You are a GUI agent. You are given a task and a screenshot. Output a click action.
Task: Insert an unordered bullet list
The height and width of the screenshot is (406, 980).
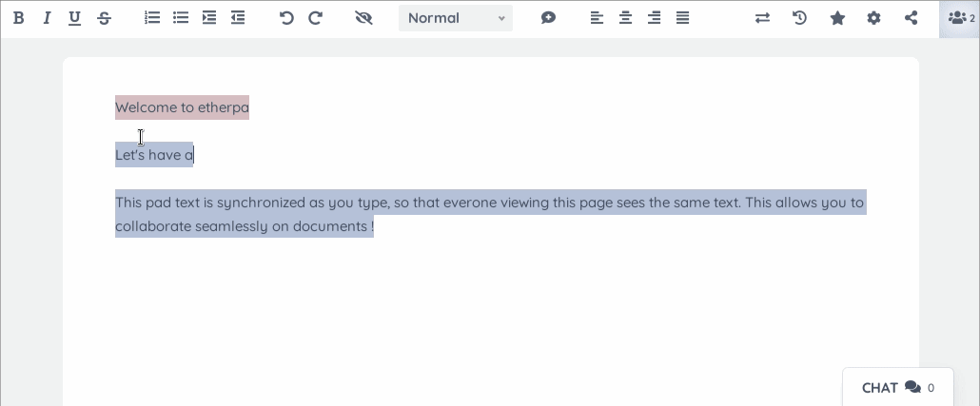coord(181,18)
